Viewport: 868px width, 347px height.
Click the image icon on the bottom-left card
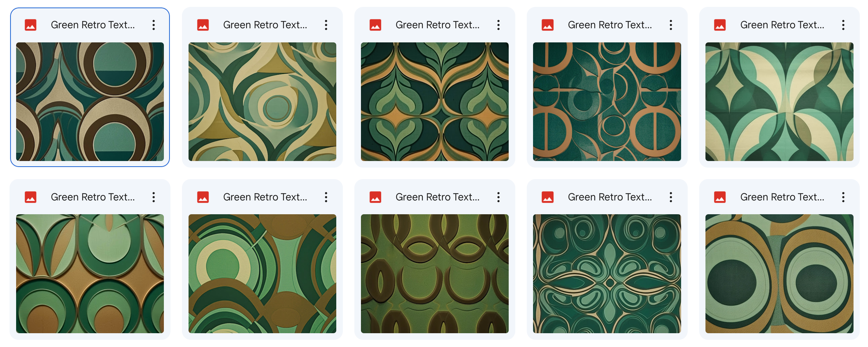[30, 197]
